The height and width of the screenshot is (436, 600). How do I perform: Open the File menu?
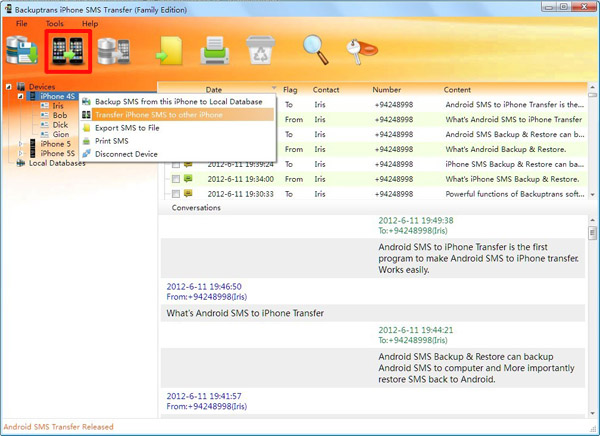[22, 23]
